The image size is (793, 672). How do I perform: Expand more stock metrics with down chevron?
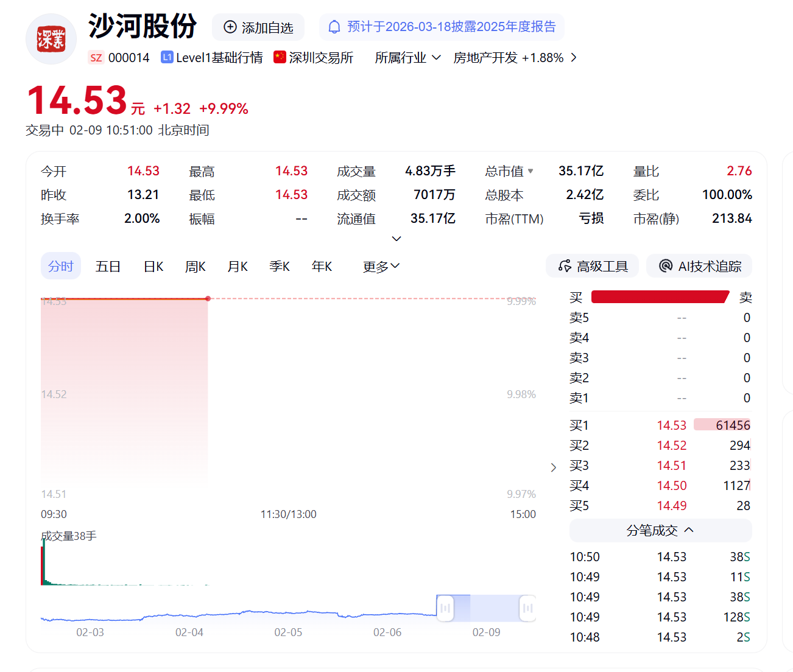coord(397,239)
